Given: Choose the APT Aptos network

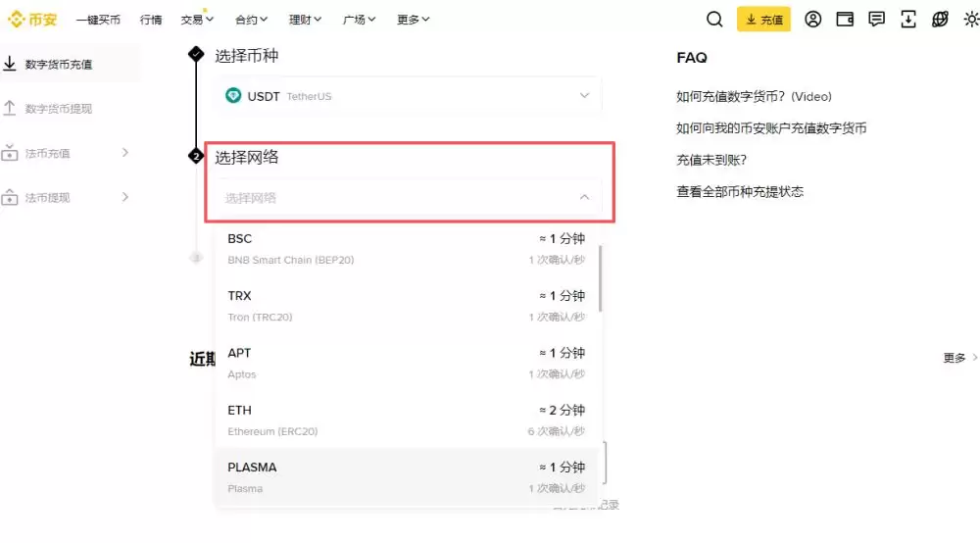Looking at the screenshot, I should coord(407,363).
